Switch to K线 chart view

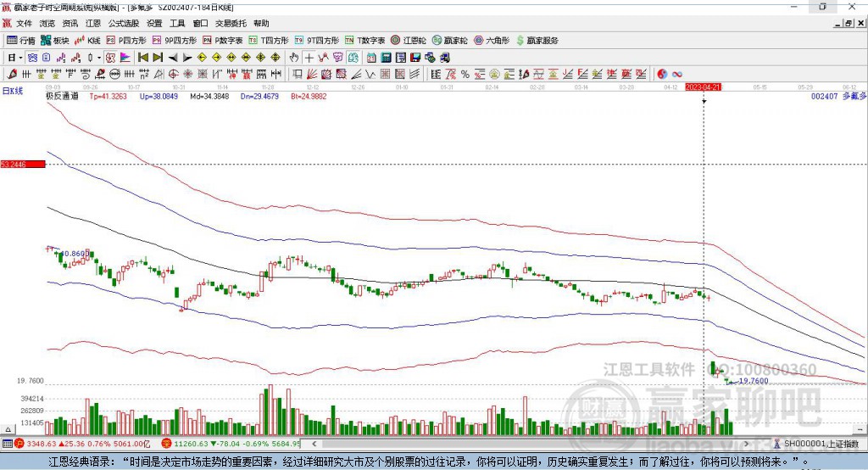pos(87,41)
